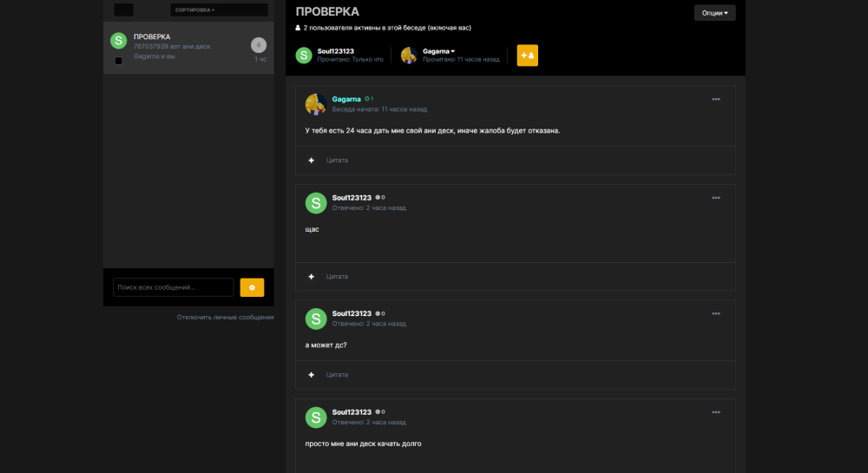Click Soul123123 name on "просто мне ани деск" message
The height and width of the screenshot is (473, 868).
coord(352,412)
